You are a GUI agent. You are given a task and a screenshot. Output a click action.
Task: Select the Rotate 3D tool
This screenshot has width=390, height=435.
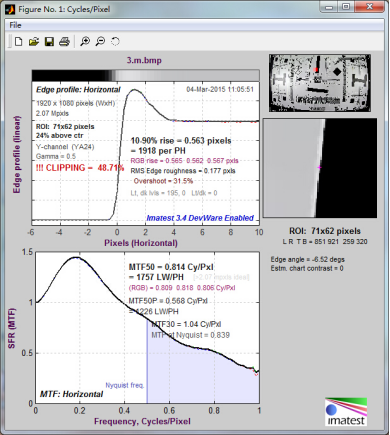115,42
